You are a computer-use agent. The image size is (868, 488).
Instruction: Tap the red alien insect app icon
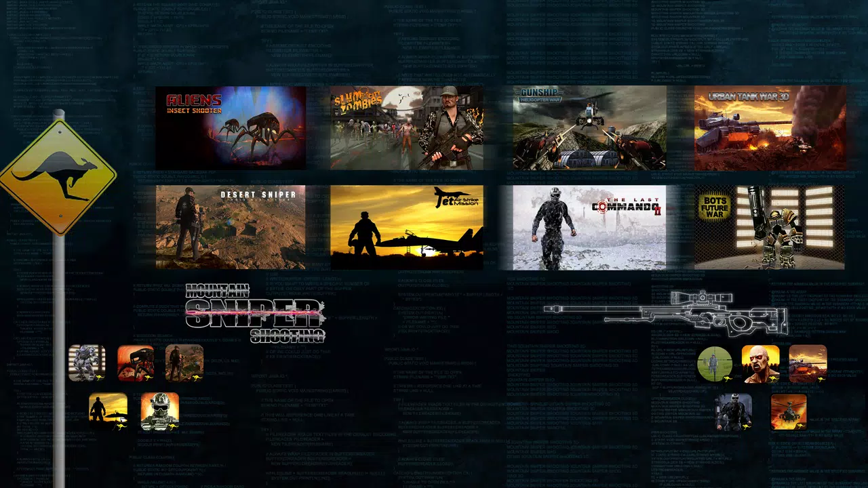tap(136, 363)
